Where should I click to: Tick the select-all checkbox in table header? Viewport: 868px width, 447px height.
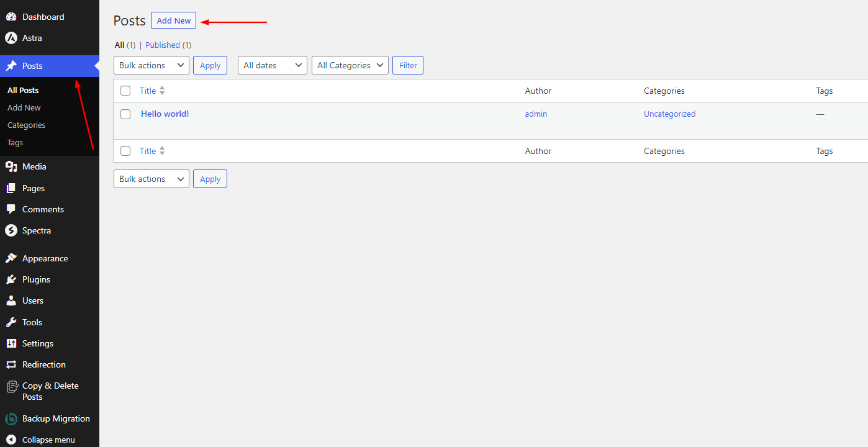pos(125,91)
